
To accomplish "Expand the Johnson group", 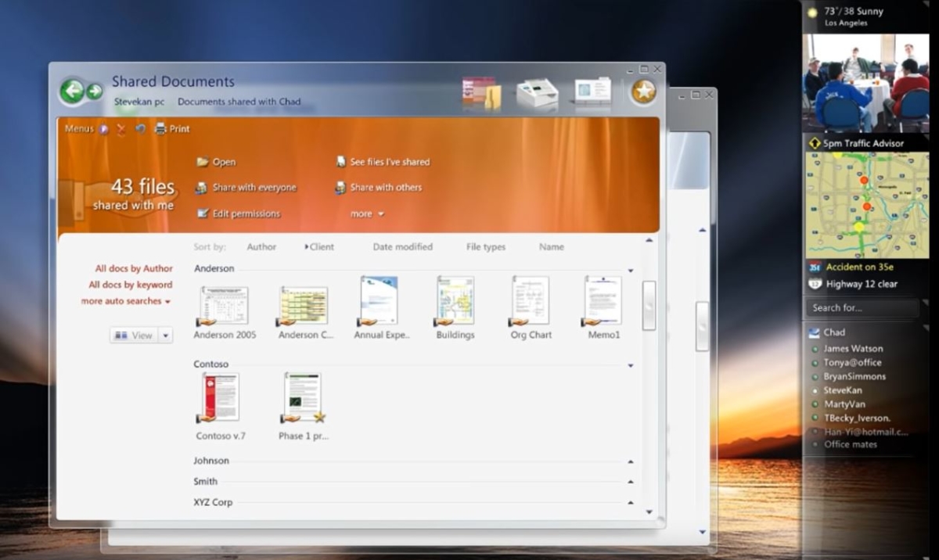I will click(x=631, y=461).
